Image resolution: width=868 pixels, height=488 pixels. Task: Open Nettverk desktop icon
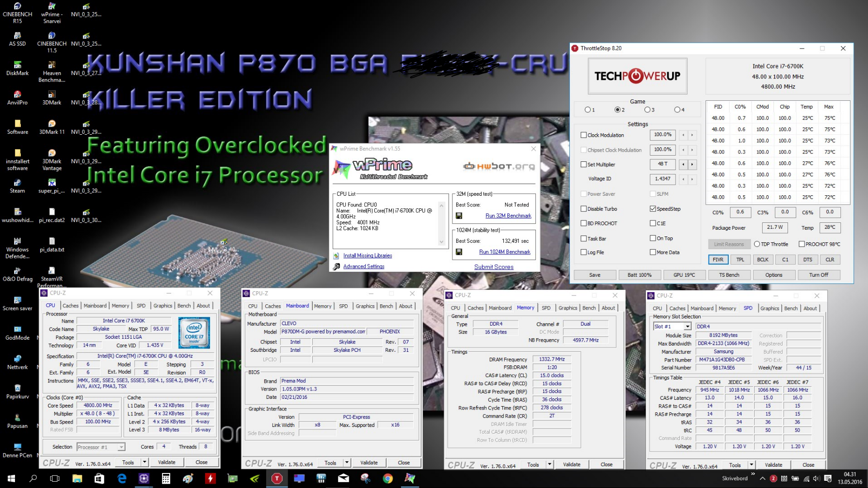[17, 363]
